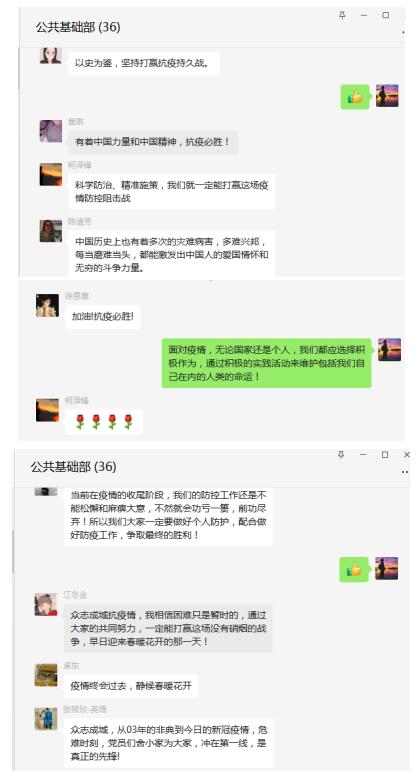
Task: Select the green 面对疫情 message bubble
Action: (266, 363)
